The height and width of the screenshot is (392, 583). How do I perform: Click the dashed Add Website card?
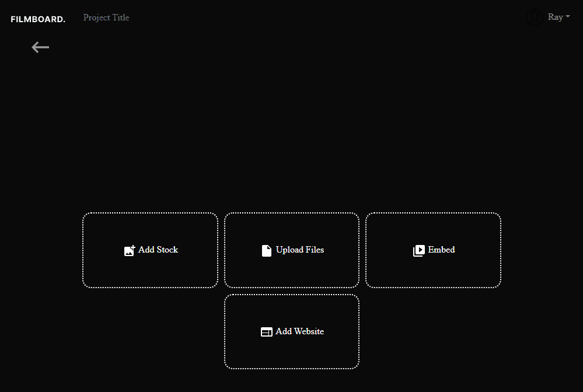click(x=292, y=331)
